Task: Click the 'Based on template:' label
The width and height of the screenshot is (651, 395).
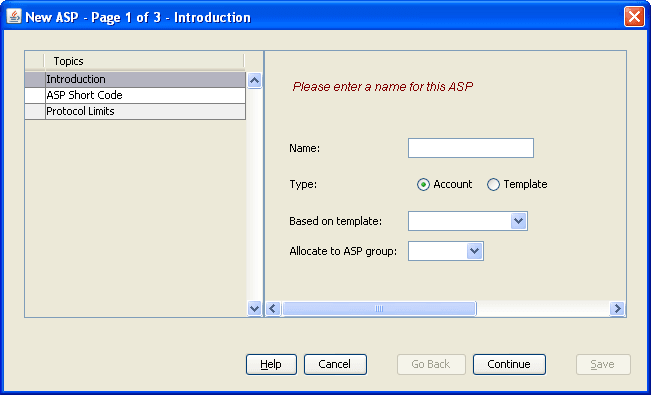Action: [335, 221]
